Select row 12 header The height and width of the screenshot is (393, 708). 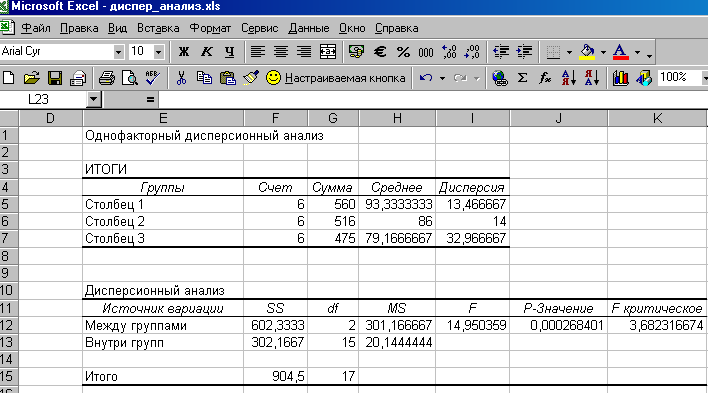point(9,325)
